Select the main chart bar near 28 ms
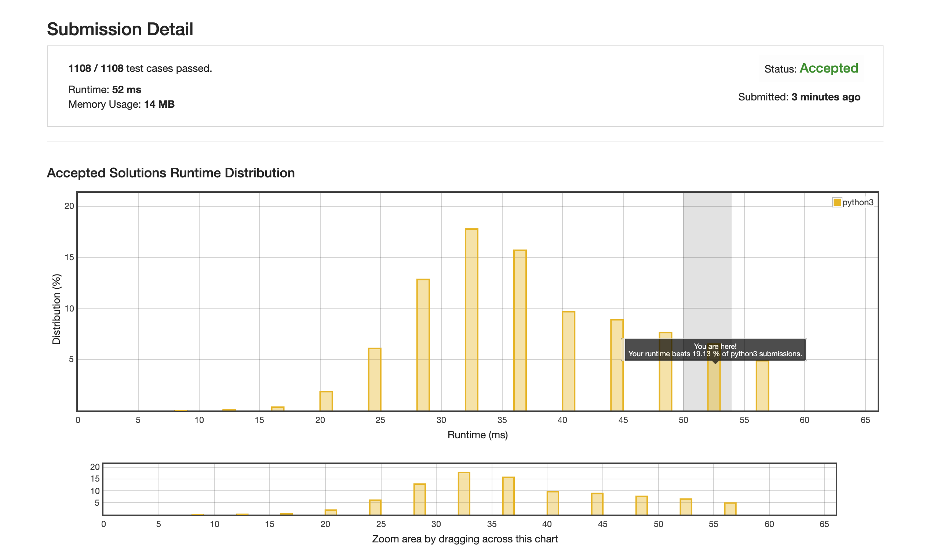The width and height of the screenshot is (940, 560). (423, 345)
